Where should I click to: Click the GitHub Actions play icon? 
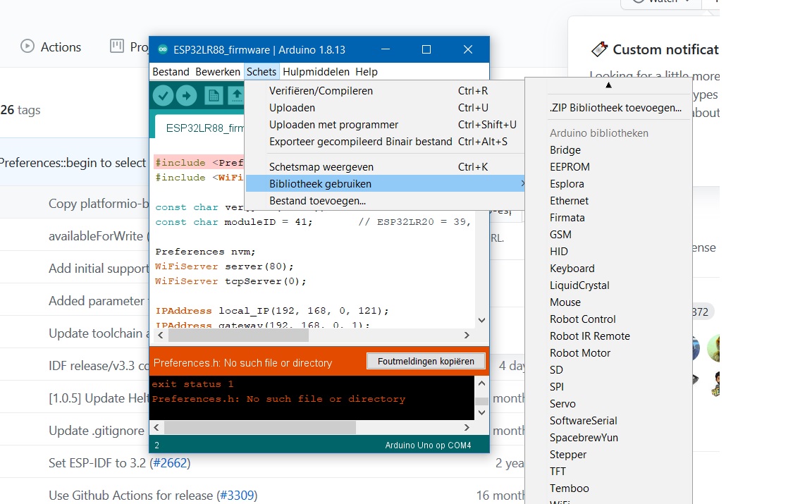coord(27,47)
